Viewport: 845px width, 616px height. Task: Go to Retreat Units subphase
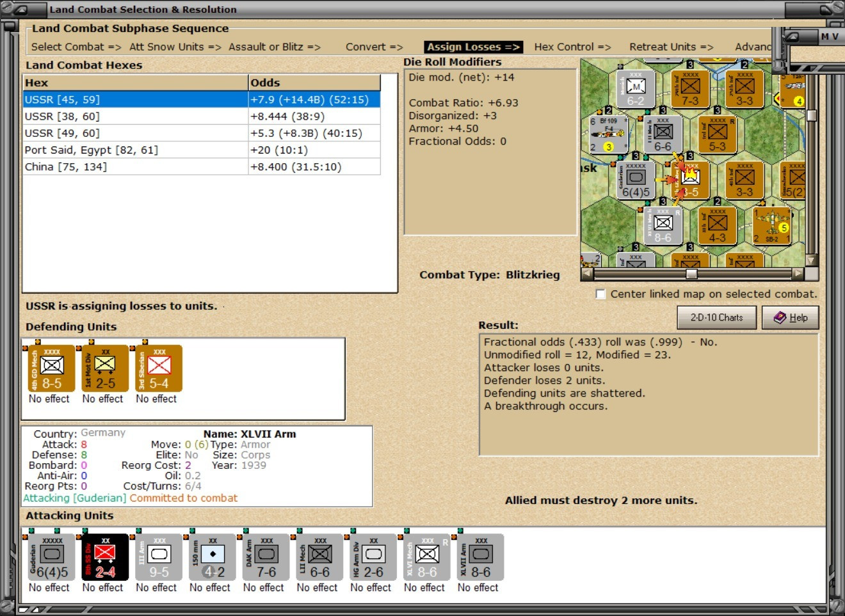point(672,47)
